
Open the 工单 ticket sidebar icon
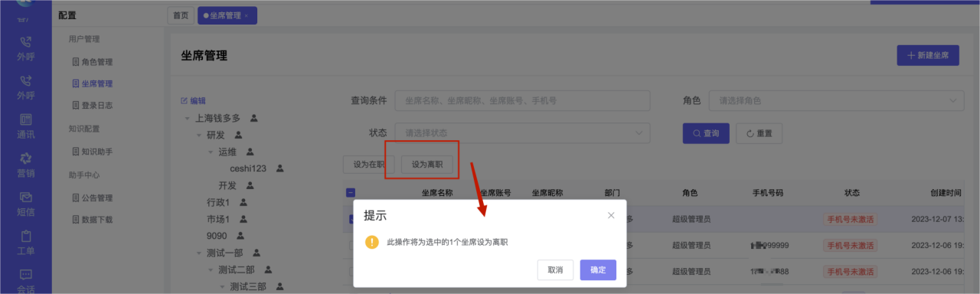click(x=26, y=242)
